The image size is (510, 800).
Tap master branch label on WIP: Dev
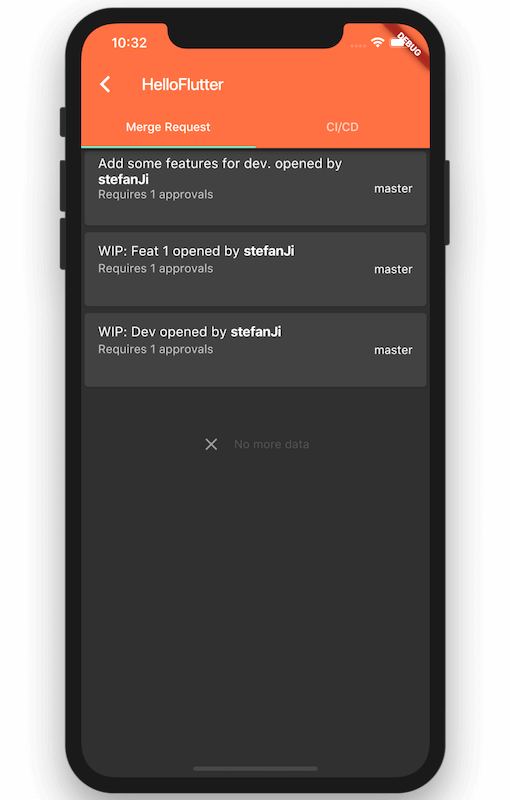click(393, 350)
